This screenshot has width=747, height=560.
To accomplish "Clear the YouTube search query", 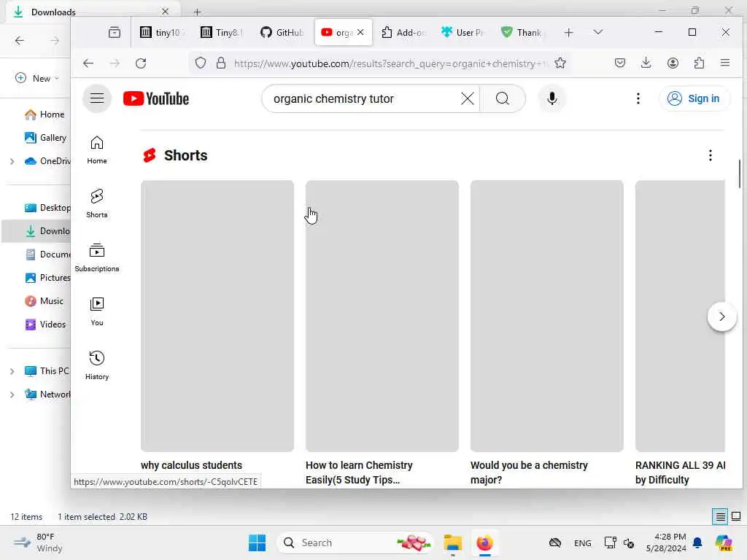I will click(x=468, y=98).
